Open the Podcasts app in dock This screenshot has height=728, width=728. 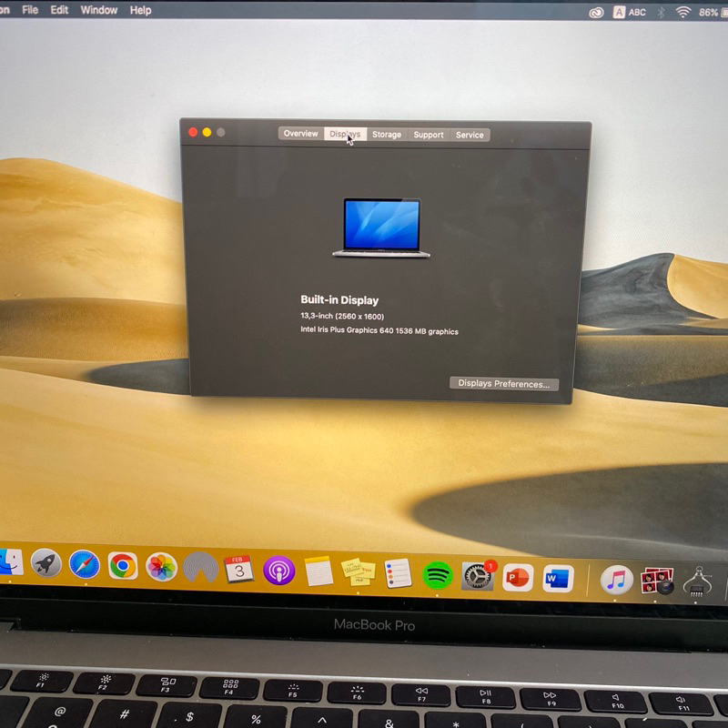(x=278, y=571)
